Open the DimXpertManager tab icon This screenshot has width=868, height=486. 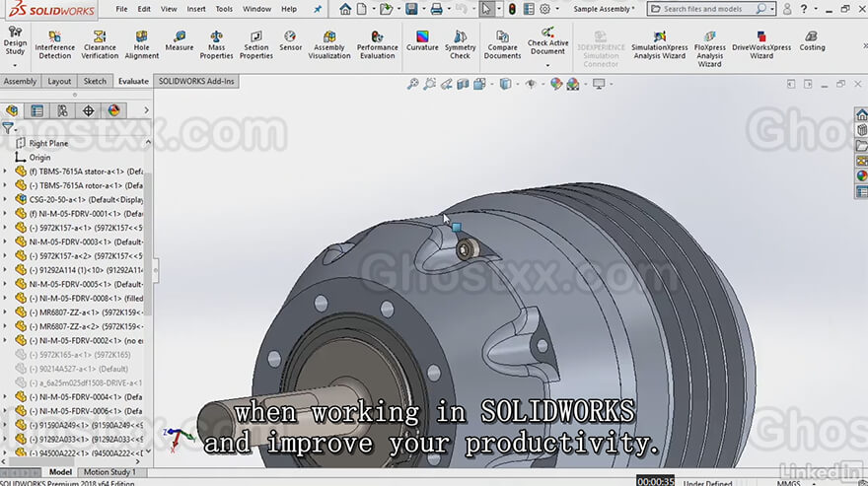88,110
